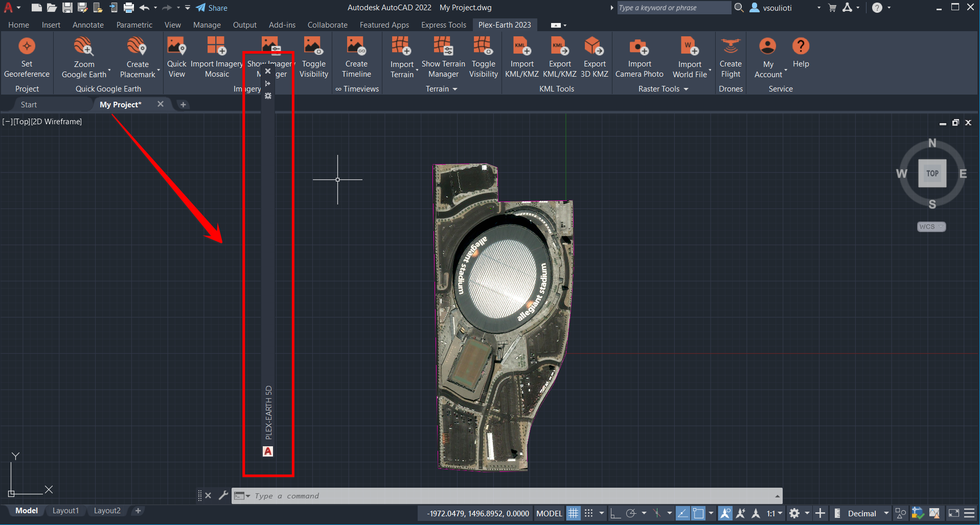Click the Undo arrow

144,7
